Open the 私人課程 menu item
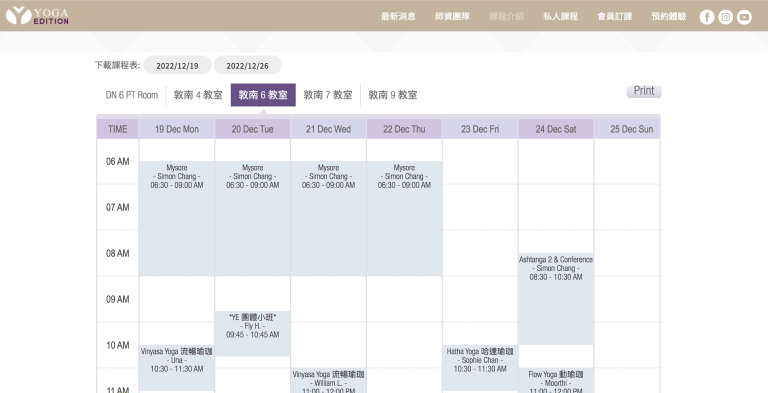This screenshot has width=768, height=393. [x=560, y=16]
